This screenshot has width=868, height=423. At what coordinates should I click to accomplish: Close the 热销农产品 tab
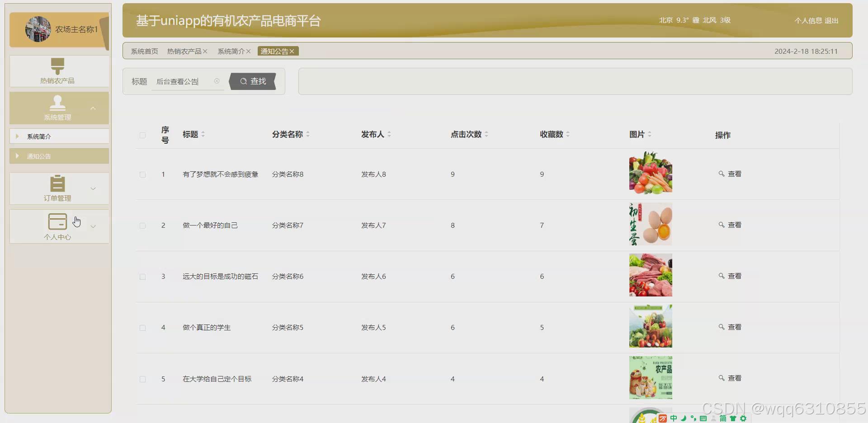tap(206, 51)
